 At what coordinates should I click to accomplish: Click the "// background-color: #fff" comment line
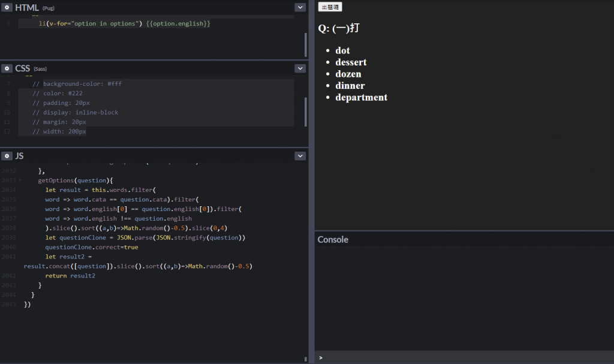click(x=77, y=84)
